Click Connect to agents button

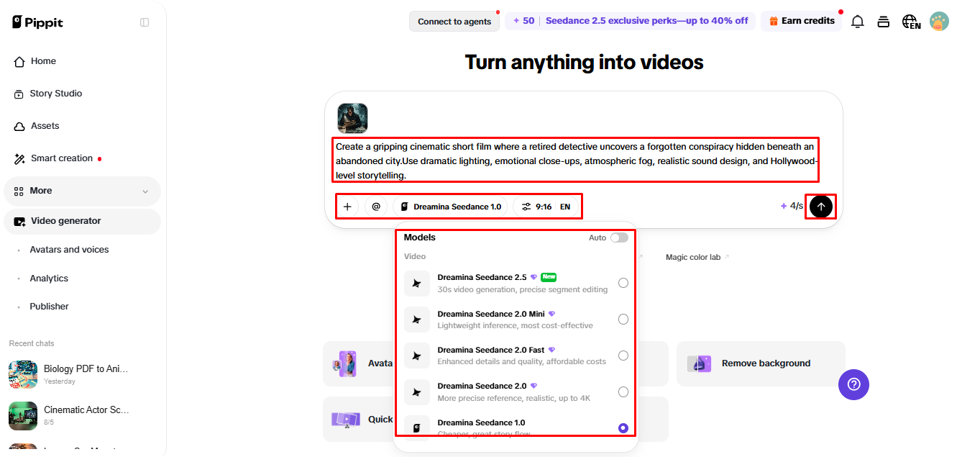tap(454, 22)
